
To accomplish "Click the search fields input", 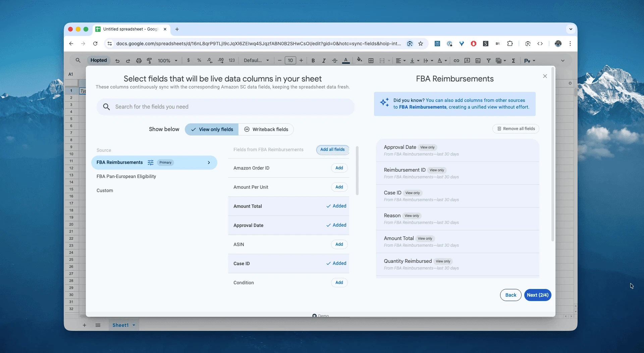I will [225, 107].
